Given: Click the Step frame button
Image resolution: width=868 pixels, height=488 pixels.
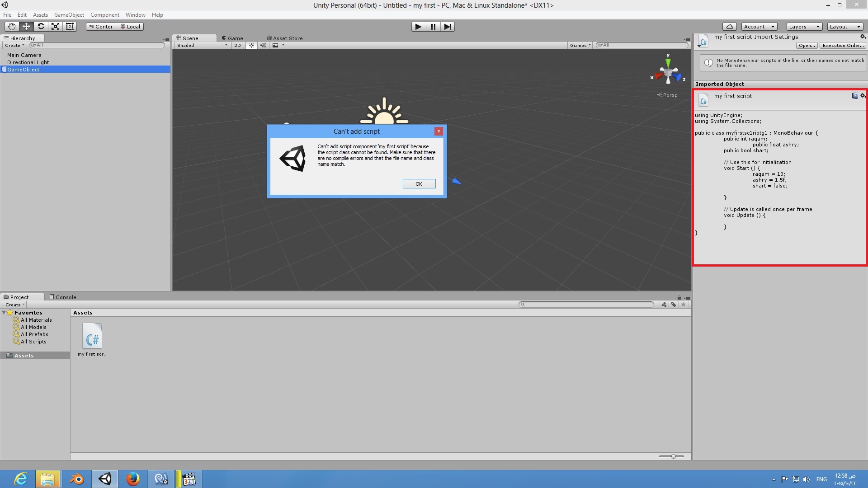Looking at the screenshot, I should coord(448,27).
